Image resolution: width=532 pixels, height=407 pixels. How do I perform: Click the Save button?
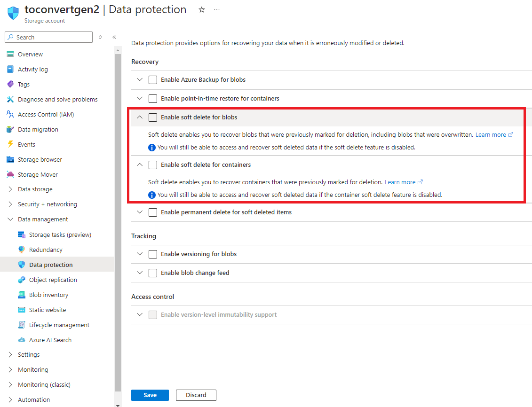coord(150,395)
